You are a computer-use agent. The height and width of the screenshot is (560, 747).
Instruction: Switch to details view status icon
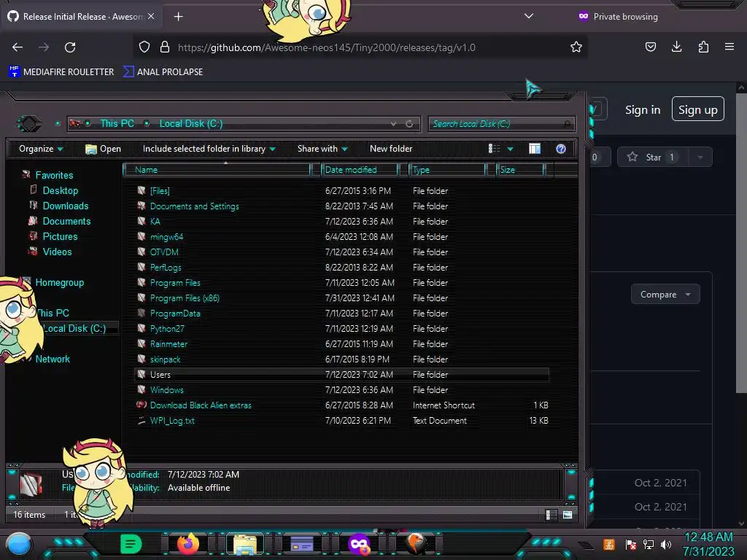coord(551,515)
